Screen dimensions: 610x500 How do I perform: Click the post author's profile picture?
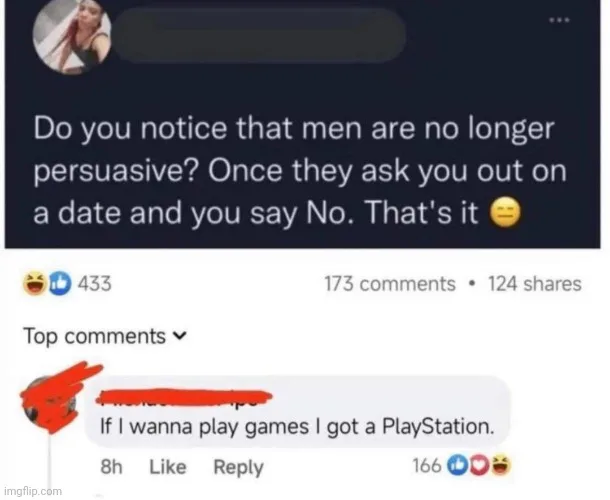tap(72, 36)
